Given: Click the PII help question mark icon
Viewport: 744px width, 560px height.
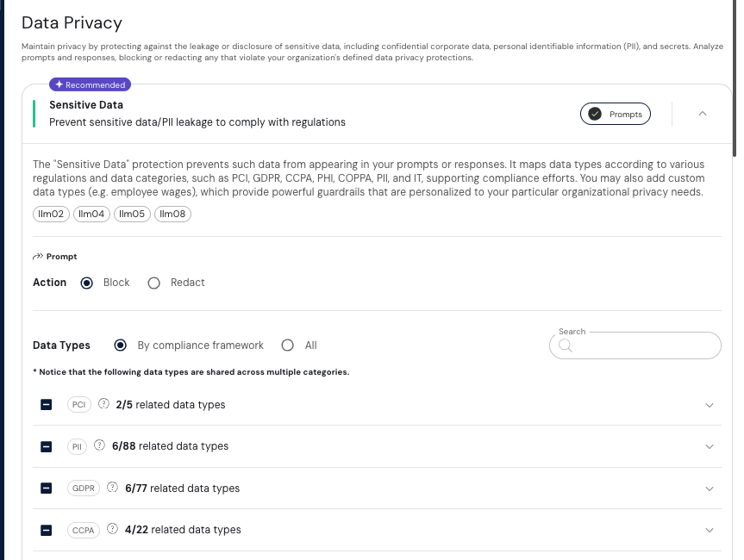Looking at the screenshot, I should [100, 445].
